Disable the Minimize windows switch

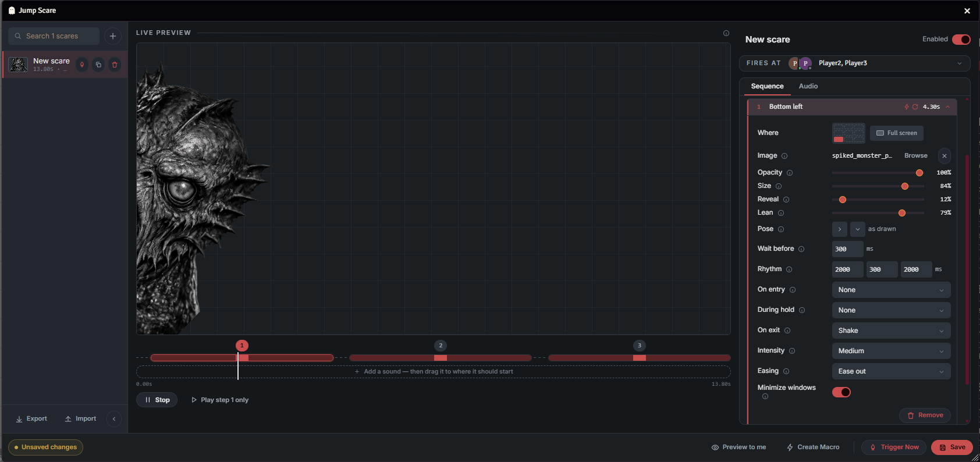pos(841,392)
